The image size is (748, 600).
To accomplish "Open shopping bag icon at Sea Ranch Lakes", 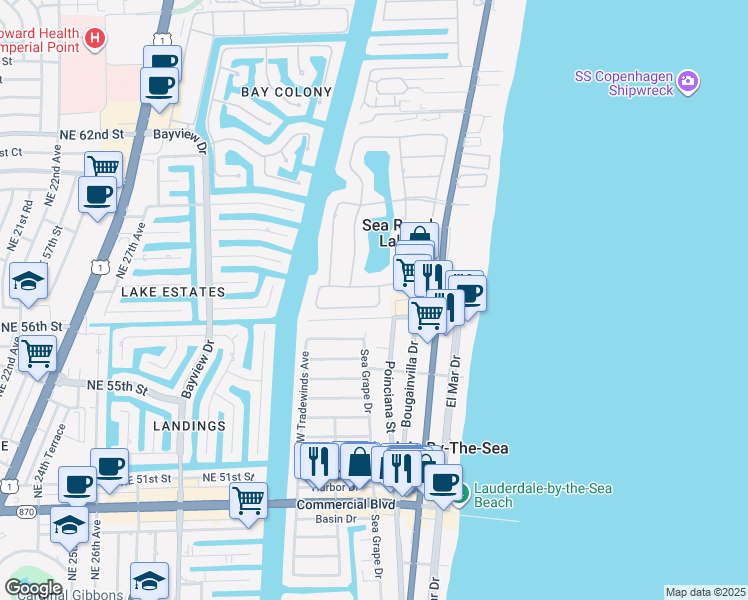I will click(x=417, y=238).
